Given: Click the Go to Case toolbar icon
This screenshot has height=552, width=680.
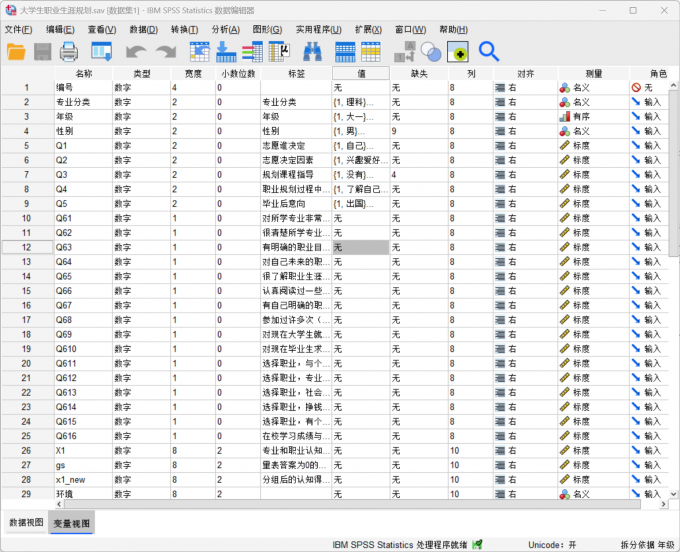Looking at the screenshot, I should click(x=199, y=52).
